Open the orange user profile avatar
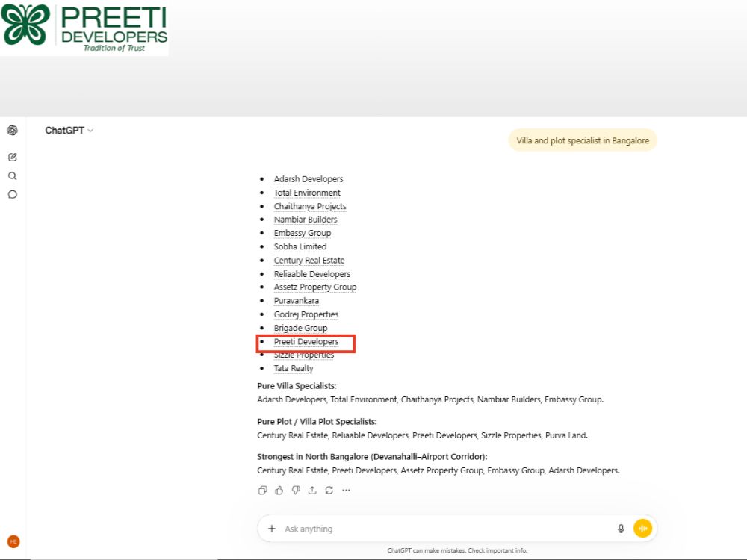 pyautogui.click(x=13, y=541)
